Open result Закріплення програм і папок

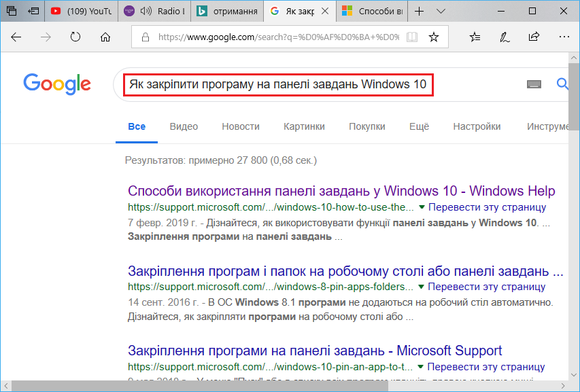tap(345, 271)
